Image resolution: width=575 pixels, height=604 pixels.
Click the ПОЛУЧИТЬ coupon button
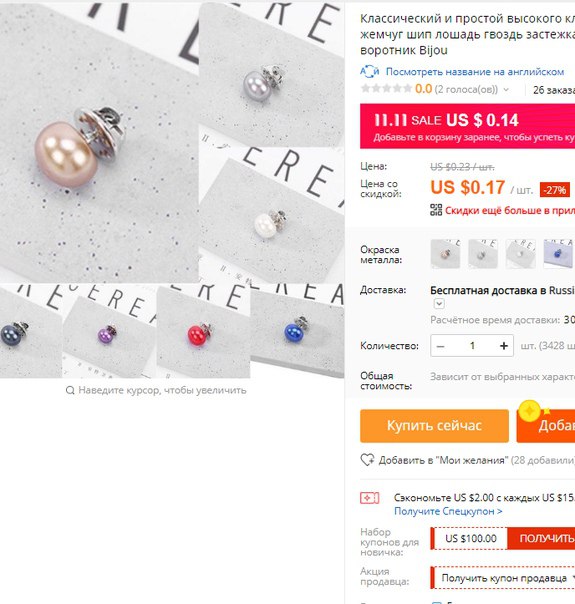point(542,538)
